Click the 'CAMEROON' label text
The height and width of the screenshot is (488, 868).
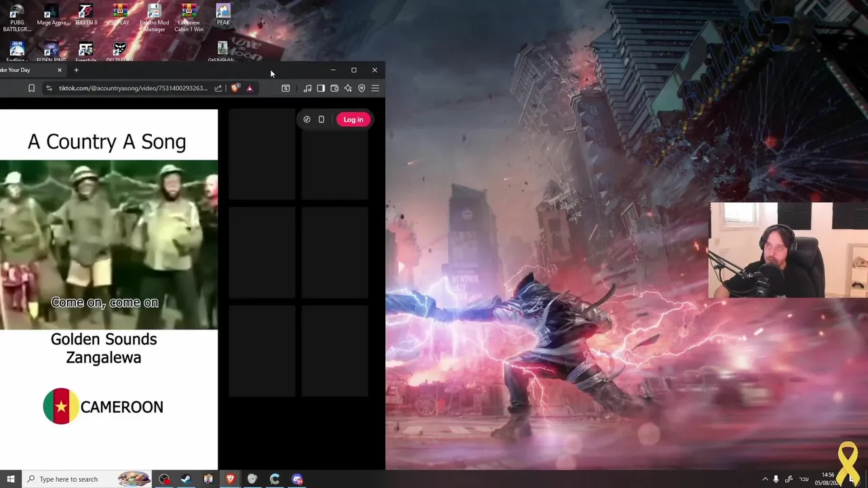click(122, 407)
